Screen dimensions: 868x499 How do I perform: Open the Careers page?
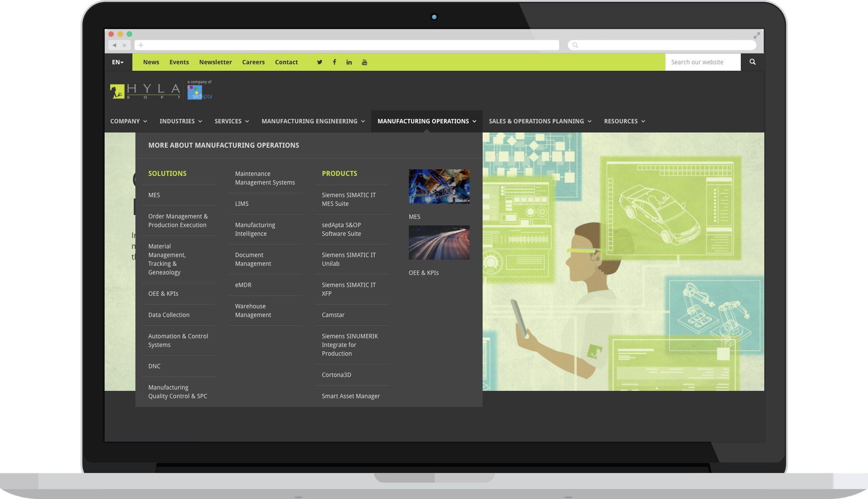coord(253,62)
